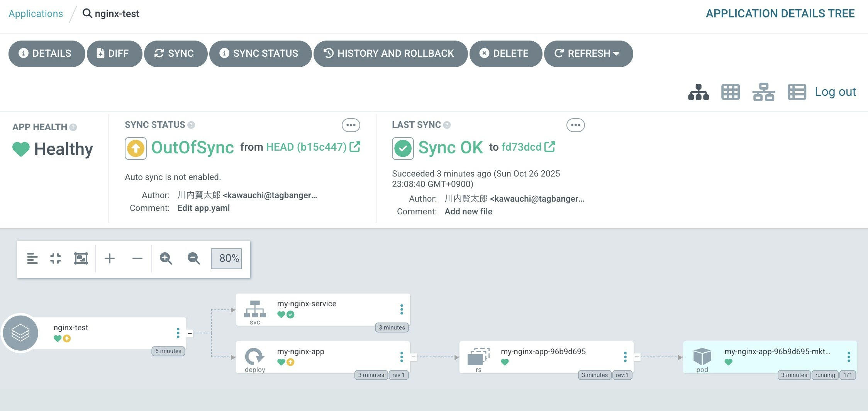
Task: Open the DETAILS panel
Action: pos(47,54)
